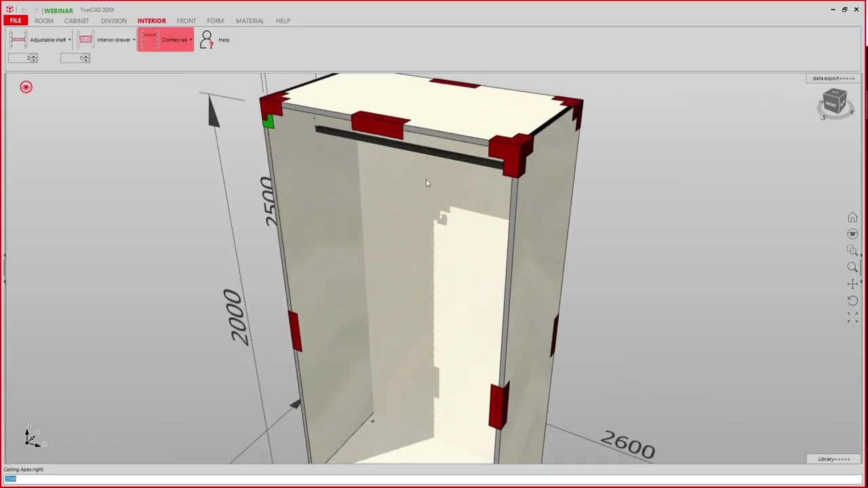The height and width of the screenshot is (488, 868).
Task: Switch to the FORM tab
Action: point(216,21)
